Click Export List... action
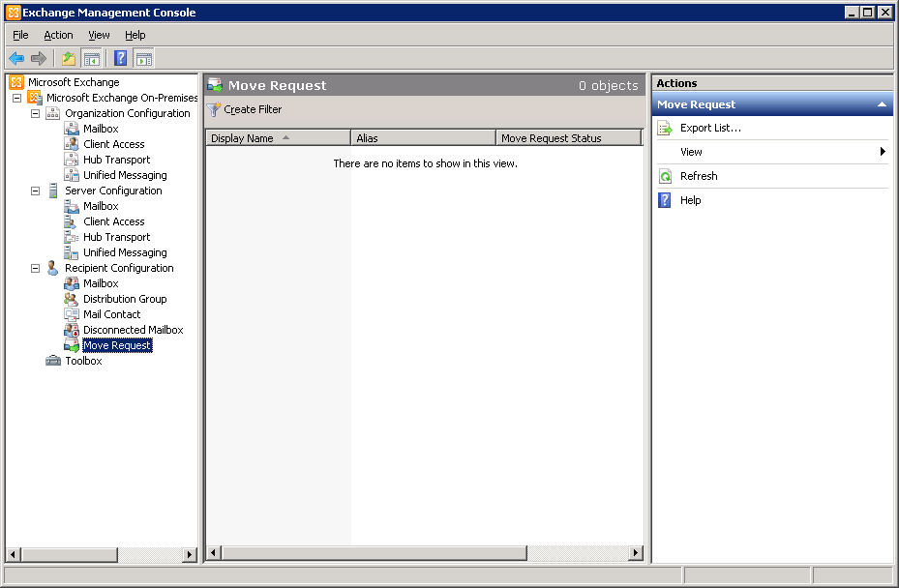This screenshot has height=588, width=899. click(x=710, y=128)
